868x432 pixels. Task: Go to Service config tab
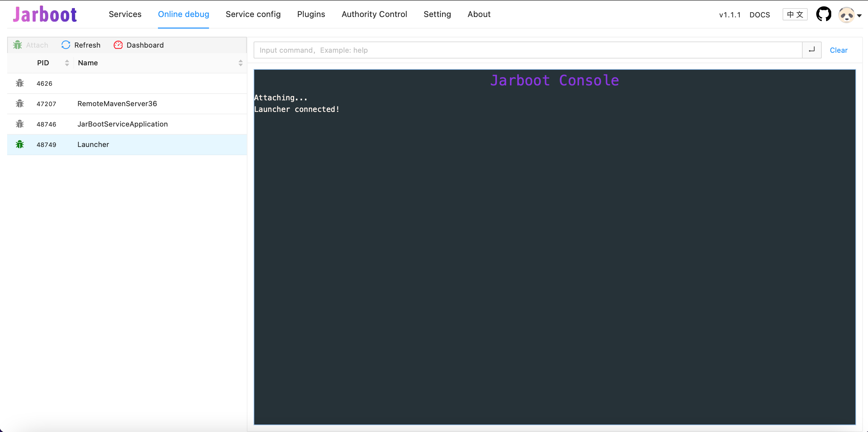click(253, 14)
